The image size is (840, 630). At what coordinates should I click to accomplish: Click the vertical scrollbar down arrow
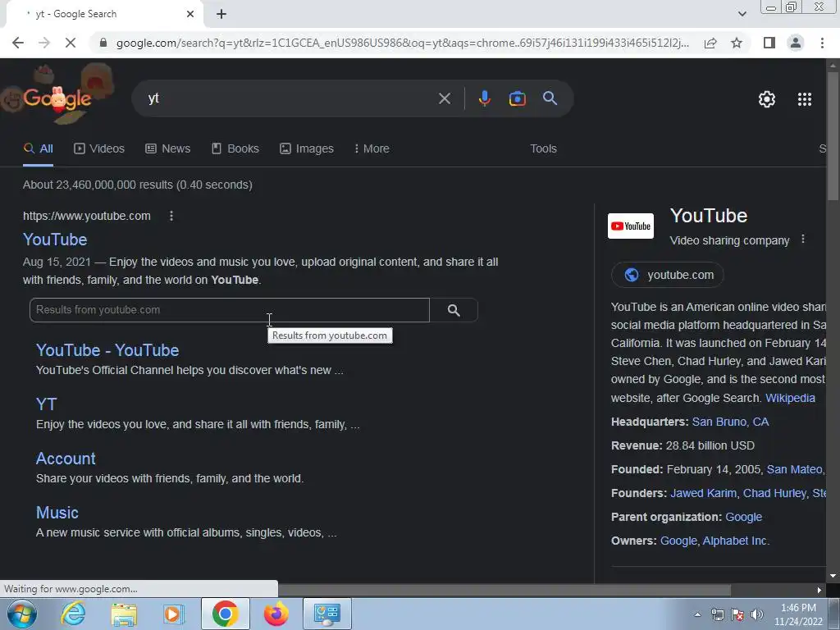[833, 576]
